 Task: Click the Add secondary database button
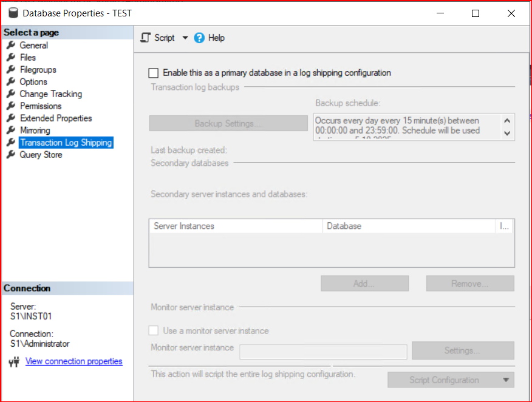coord(364,284)
